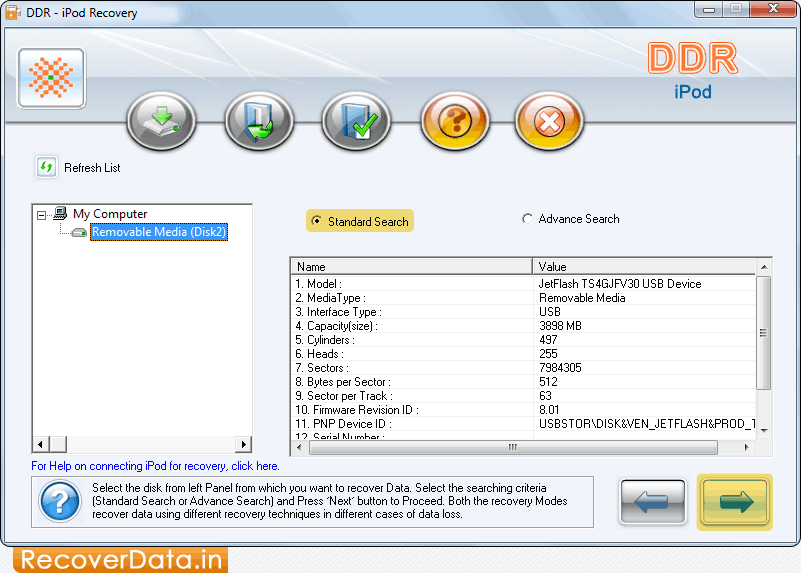Viewport: 801px width, 573px height.
Task: Click the '1. Model :' row
Action: [523, 284]
